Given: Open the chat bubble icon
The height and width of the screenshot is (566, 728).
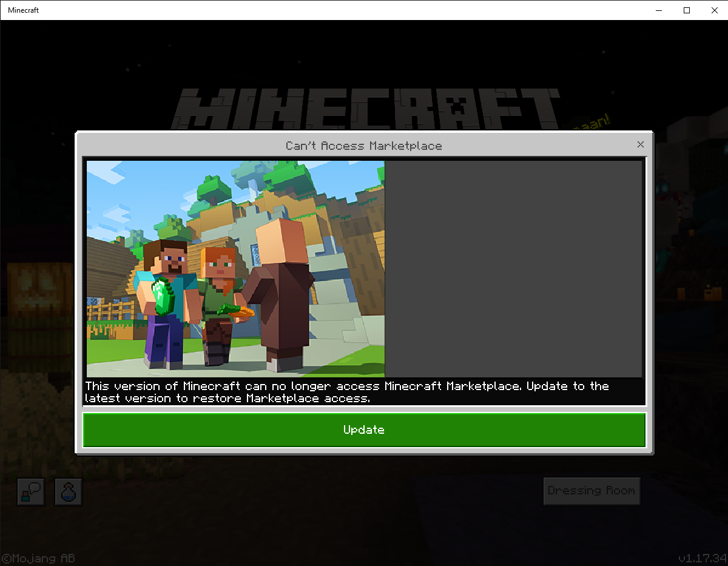Looking at the screenshot, I should [31, 491].
